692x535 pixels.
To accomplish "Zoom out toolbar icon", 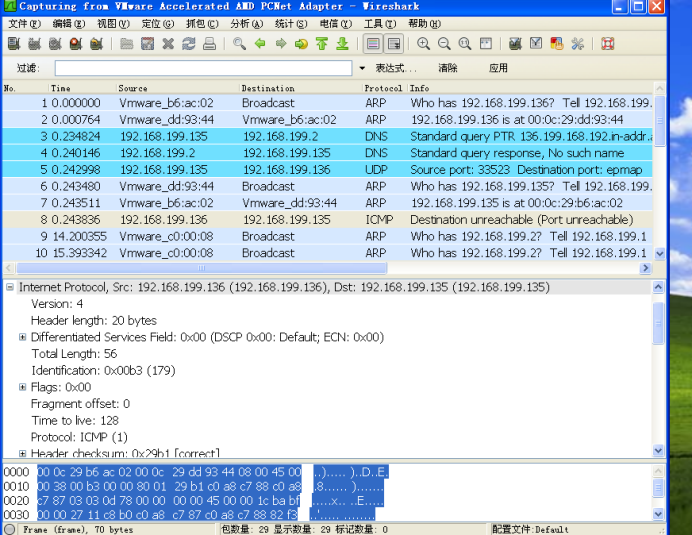I will click(x=444, y=44).
